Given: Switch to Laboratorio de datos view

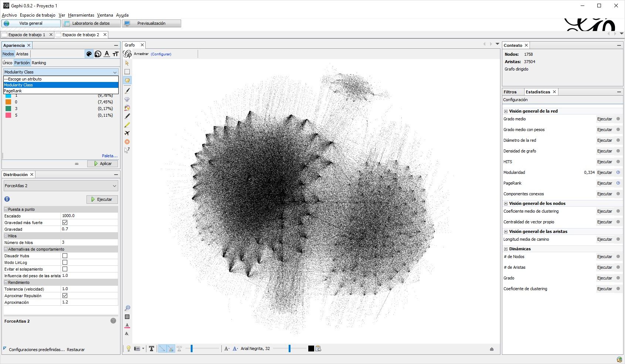Looking at the screenshot, I should (x=91, y=23).
